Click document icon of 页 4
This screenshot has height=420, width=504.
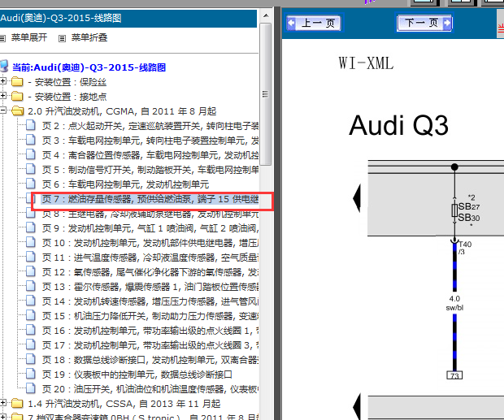[x=31, y=154]
